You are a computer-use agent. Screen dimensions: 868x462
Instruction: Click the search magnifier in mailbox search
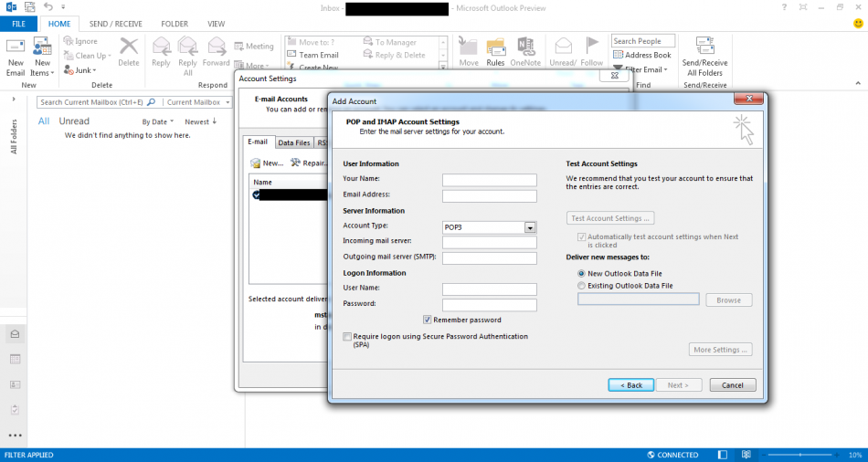pos(151,102)
